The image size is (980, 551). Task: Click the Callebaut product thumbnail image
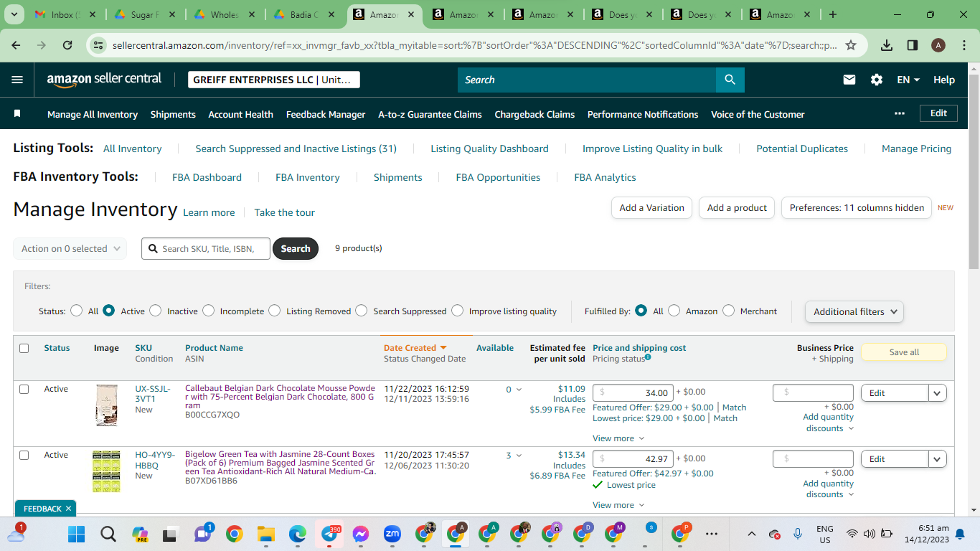point(106,405)
